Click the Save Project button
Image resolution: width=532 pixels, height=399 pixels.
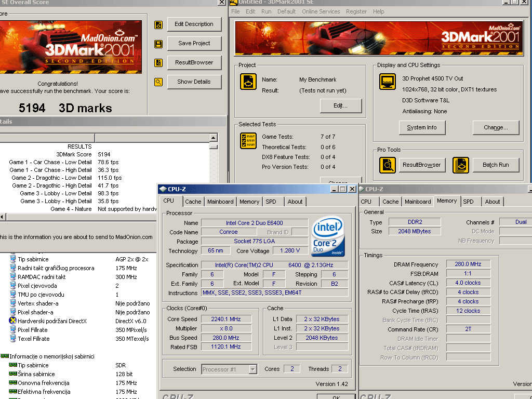194,43
